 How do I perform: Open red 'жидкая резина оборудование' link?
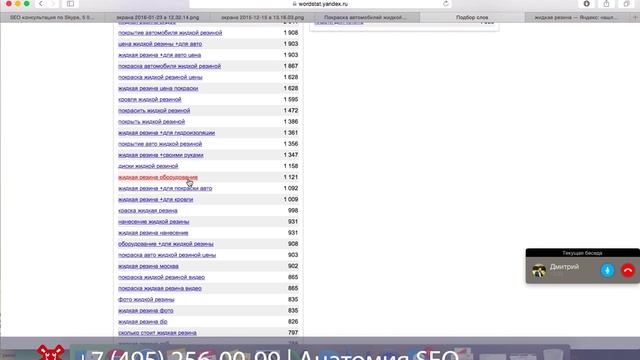158,177
